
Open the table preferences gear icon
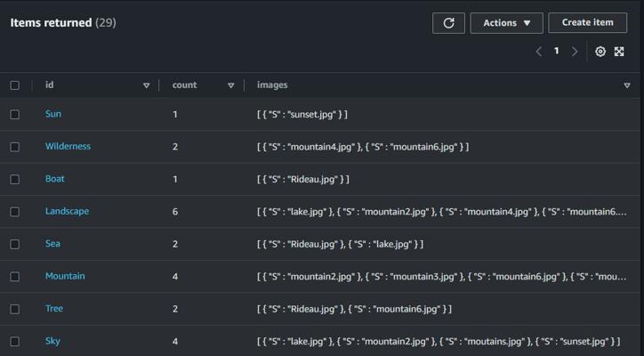coord(600,52)
